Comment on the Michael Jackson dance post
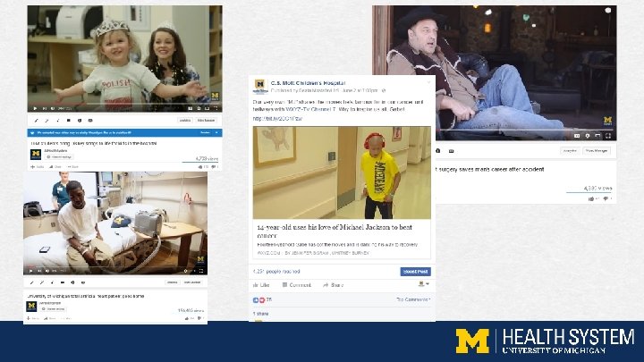 [297, 285]
